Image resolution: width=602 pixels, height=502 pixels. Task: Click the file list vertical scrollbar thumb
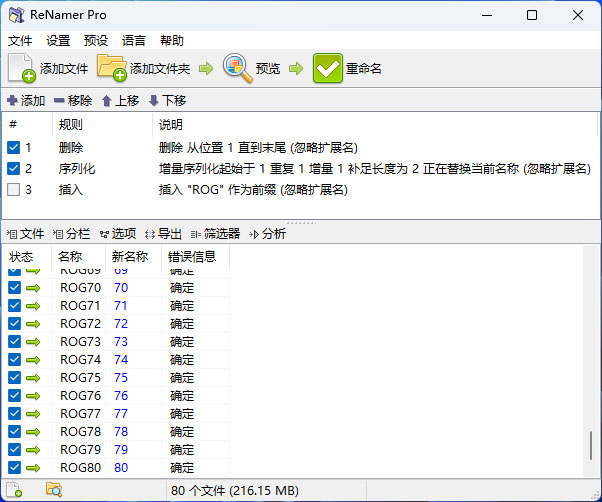point(591,446)
